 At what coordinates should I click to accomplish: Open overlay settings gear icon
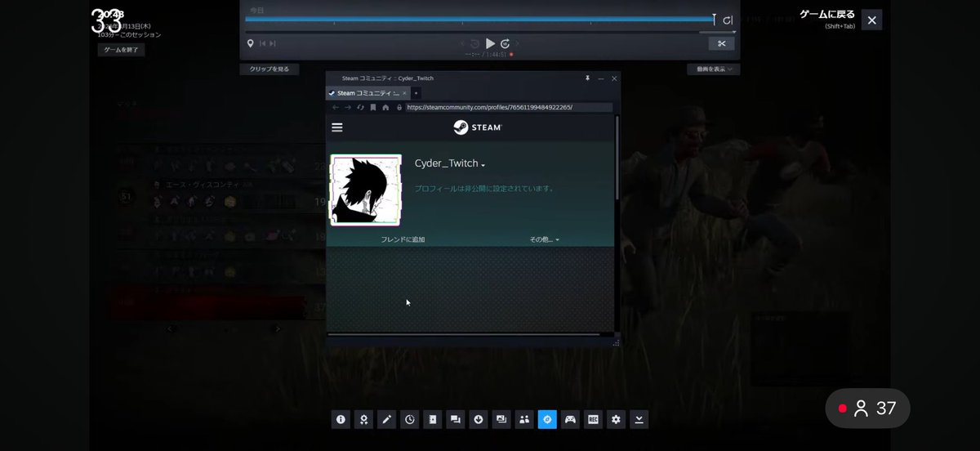(x=616, y=419)
